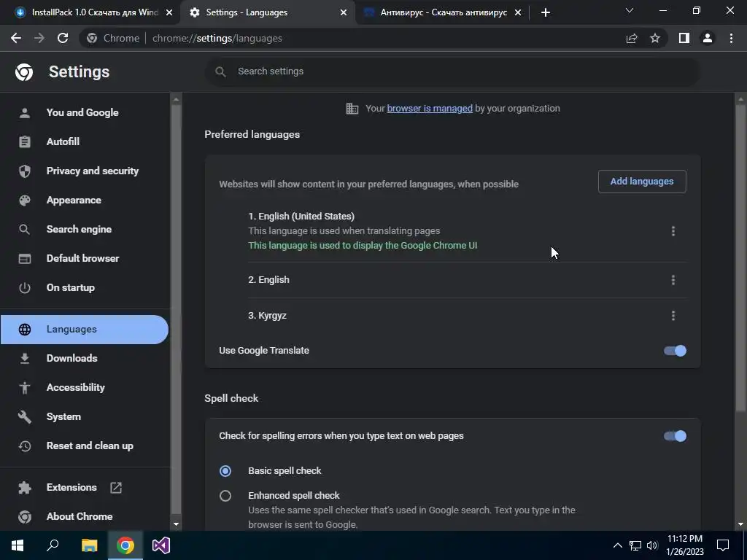The image size is (747, 560).
Task: Open the tab search chevron
Action: pos(630,10)
